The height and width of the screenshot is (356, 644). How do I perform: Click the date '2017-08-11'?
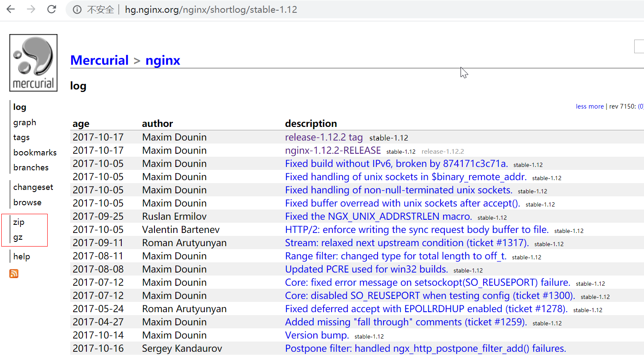98,256
